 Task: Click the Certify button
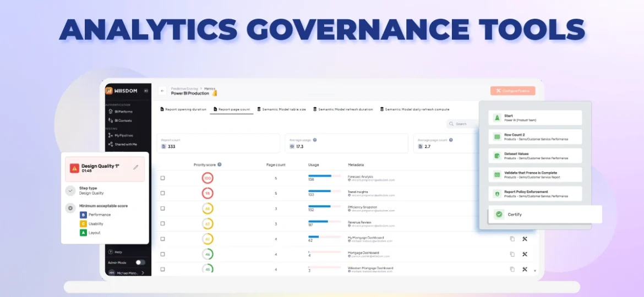pos(545,214)
